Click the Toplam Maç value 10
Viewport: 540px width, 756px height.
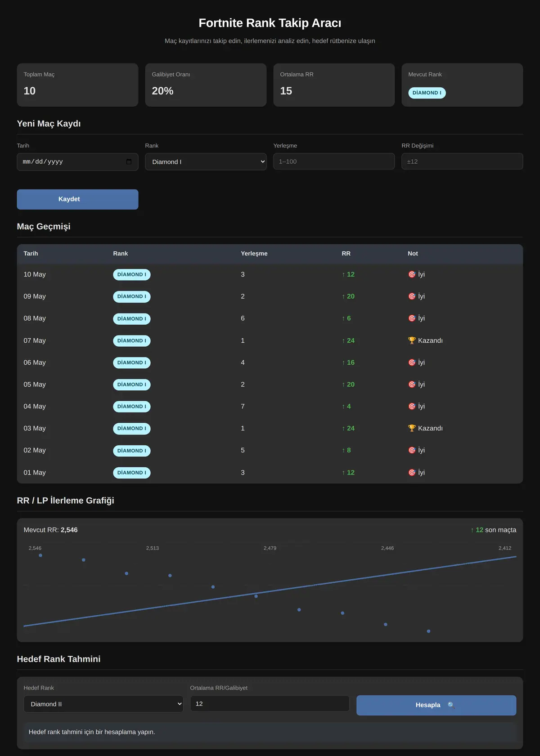(30, 91)
